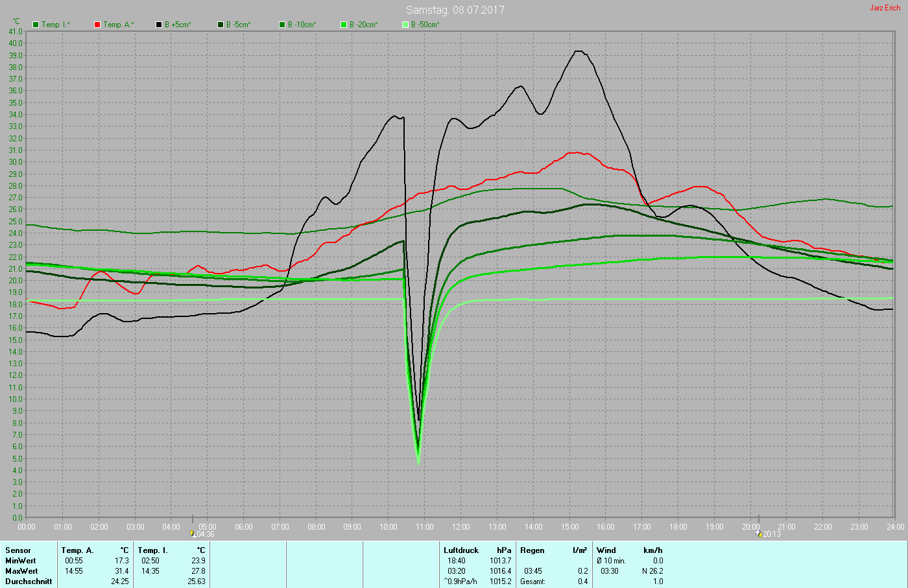This screenshot has width=908, height=588.
Task: Select the Temp. I. column header
Action: pyautogui.click(x=152, y=550)
